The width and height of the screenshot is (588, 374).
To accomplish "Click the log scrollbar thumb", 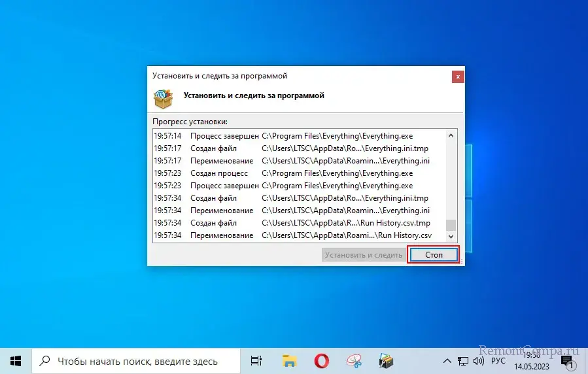I will point(451,226).
